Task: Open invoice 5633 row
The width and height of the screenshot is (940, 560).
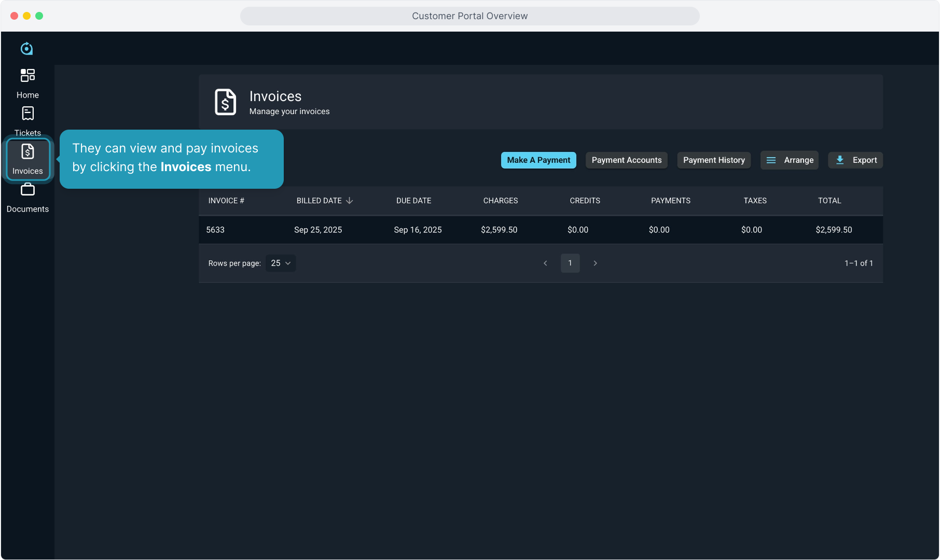Action: [x=215, y=230]
